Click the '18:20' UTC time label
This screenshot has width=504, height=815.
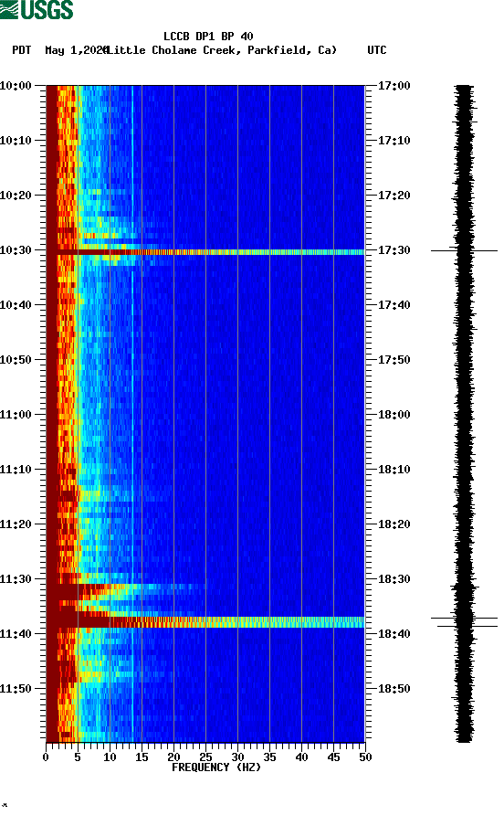[x=394, y=524]
